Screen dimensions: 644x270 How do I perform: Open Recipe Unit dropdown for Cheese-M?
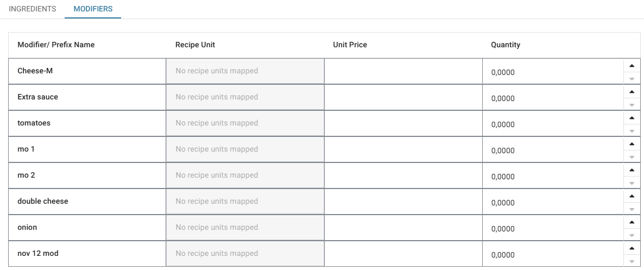[x=245, y=71]
